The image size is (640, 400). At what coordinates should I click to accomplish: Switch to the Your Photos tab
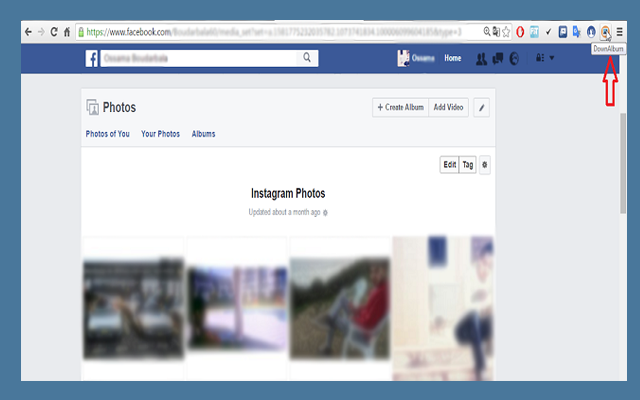tap(160, 134)
